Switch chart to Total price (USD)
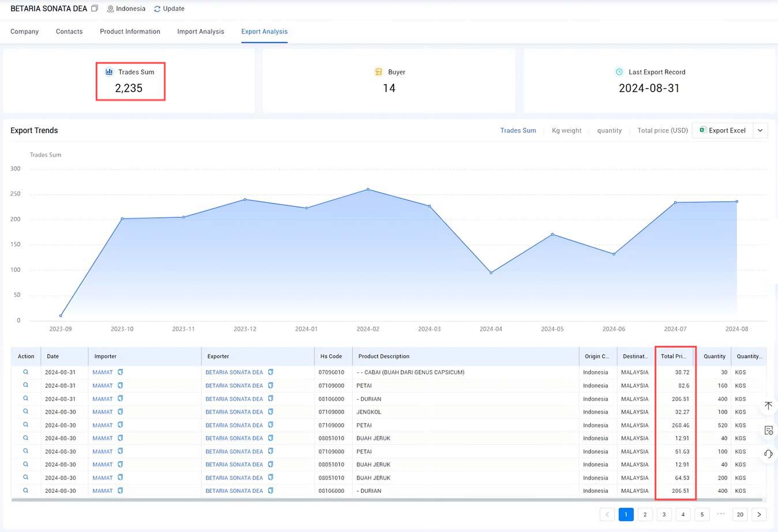Image resolution: width=778 pixels, height=532 pixels. point(662,131)
